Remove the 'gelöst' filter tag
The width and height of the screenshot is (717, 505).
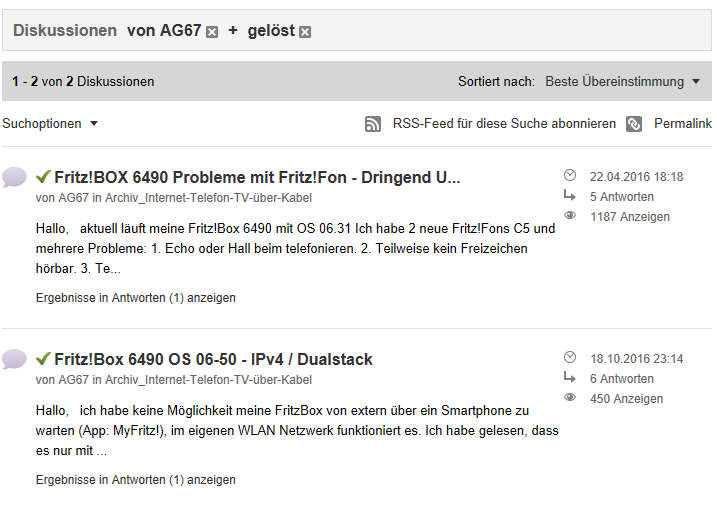pyautogui.click(x=305, y=32)
